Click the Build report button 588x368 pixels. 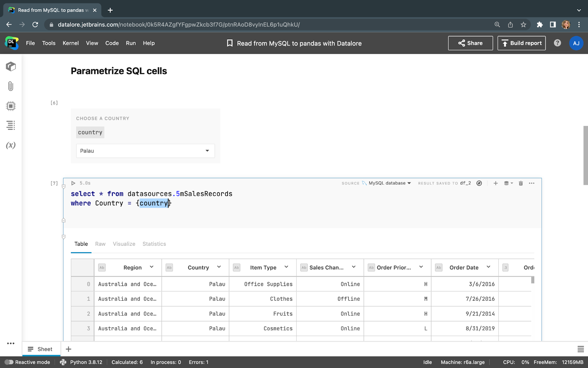(x=521, y=43)
